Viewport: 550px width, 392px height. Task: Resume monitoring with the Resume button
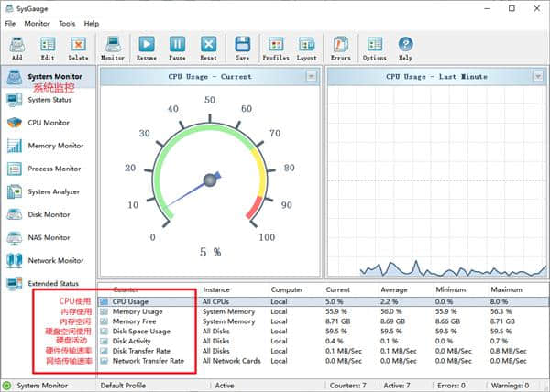pyautogui.click(x=147, y=47)
